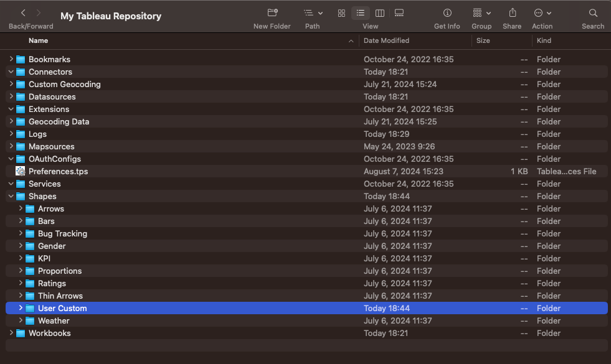Select the Extensions folder name
611x364 pixels.
pos(49,109)
